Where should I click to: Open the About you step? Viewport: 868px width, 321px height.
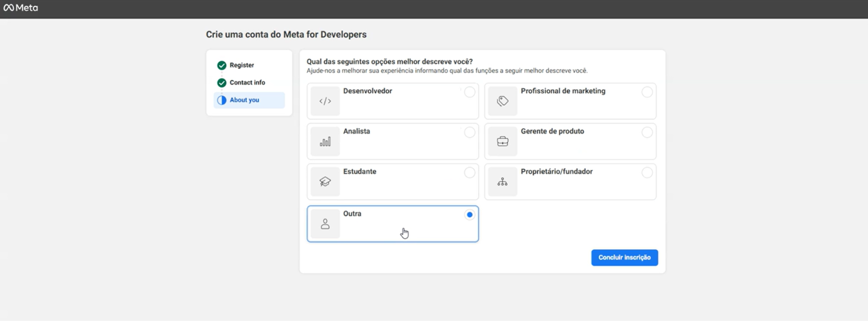(249, 100)
